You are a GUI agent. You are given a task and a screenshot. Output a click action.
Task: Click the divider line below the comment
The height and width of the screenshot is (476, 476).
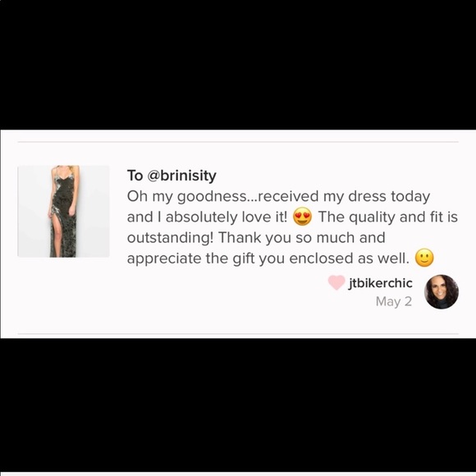coord(238,334)
